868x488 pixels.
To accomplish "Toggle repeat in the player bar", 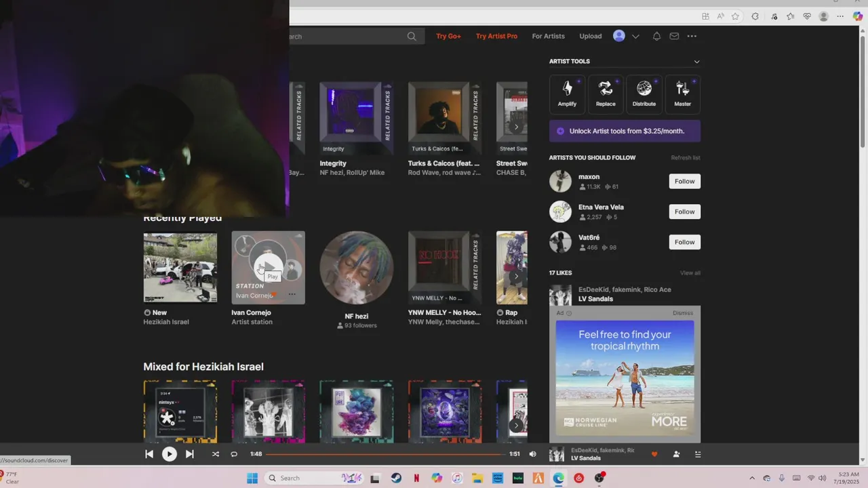I will pyautogui.click(x=234, y=454).
